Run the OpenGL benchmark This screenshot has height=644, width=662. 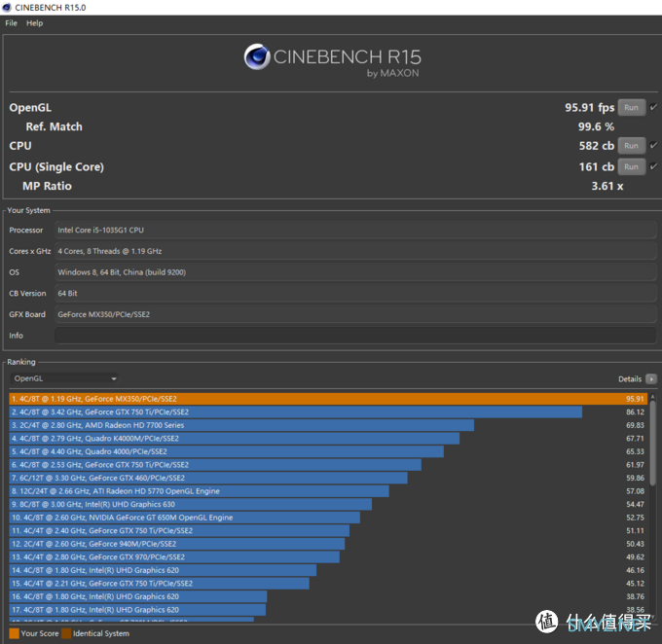631,108
